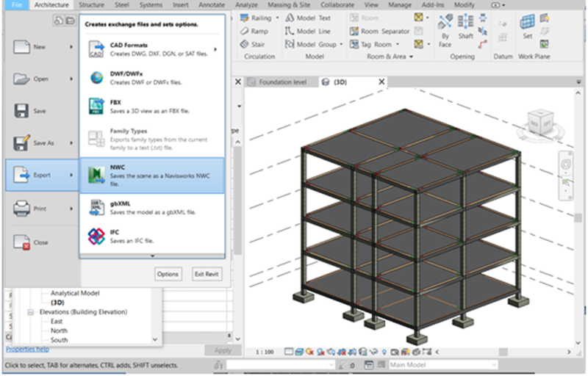Open the Properties help link
Screen dimensions: 588x376
tap(27, 349)
